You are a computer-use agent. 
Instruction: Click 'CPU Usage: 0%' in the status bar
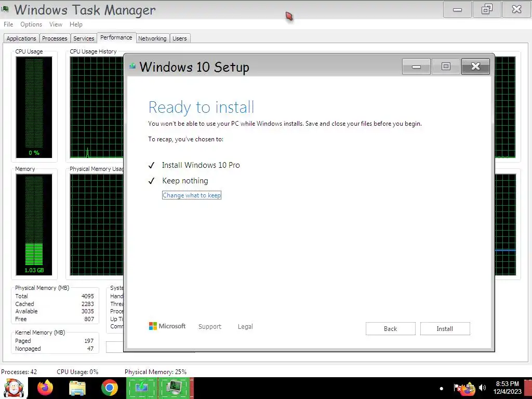coord(77,372)
